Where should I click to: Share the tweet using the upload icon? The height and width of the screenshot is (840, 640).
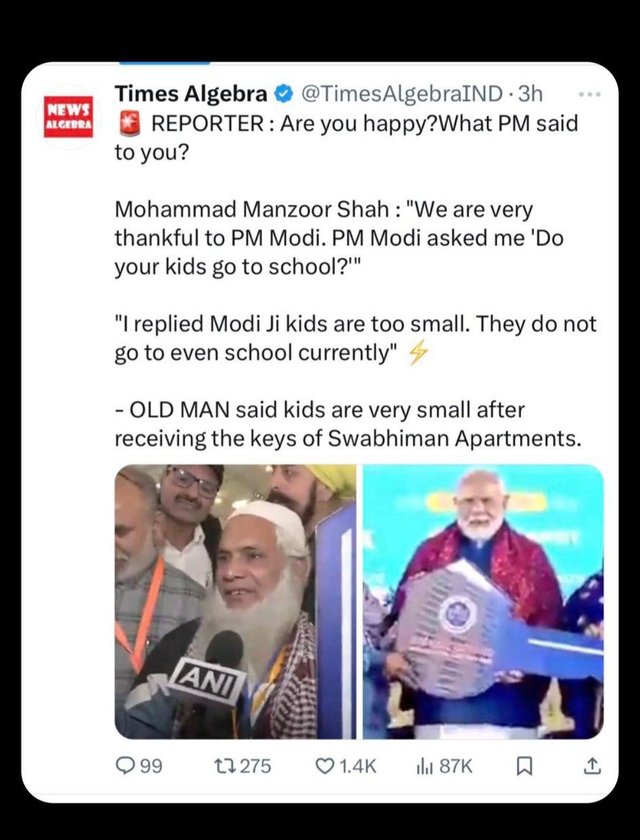point(591,766)
